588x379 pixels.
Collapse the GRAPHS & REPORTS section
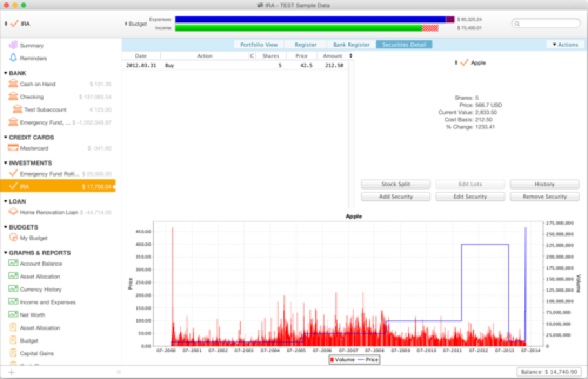(x=5, y=253)
